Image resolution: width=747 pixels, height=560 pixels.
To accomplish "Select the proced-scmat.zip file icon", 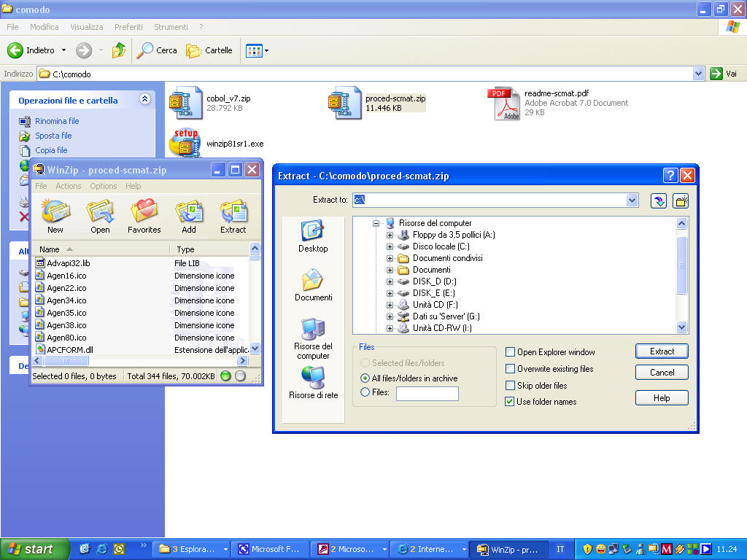I will point(345,102).
